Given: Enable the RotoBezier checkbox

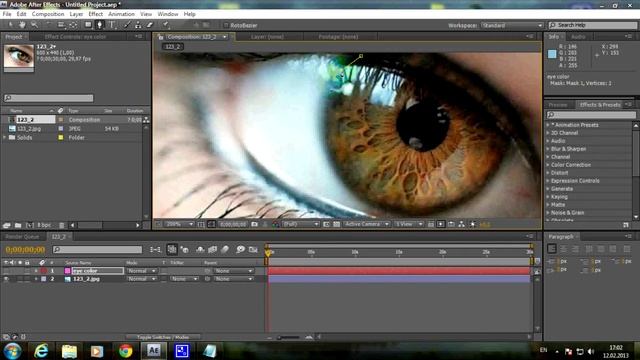Looking at the screenshot, I should (226, 25).
